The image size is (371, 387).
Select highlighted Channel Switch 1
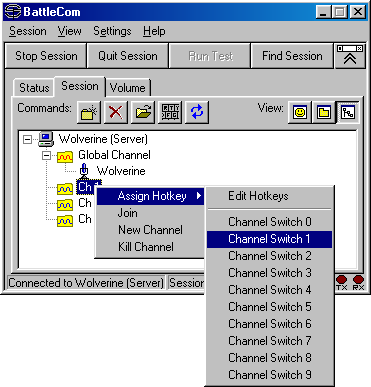click(x=269, y=239)
